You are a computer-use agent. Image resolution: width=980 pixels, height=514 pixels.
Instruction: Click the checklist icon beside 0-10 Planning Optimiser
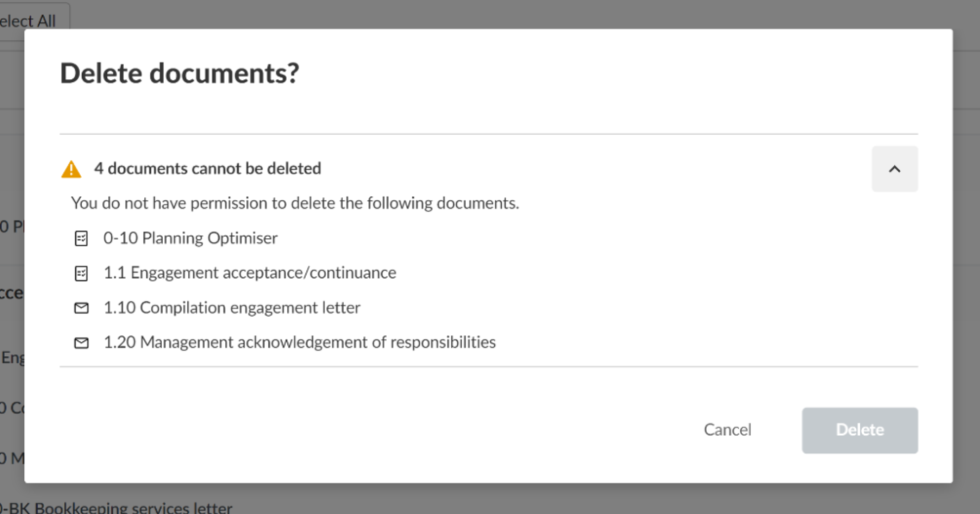82,238
